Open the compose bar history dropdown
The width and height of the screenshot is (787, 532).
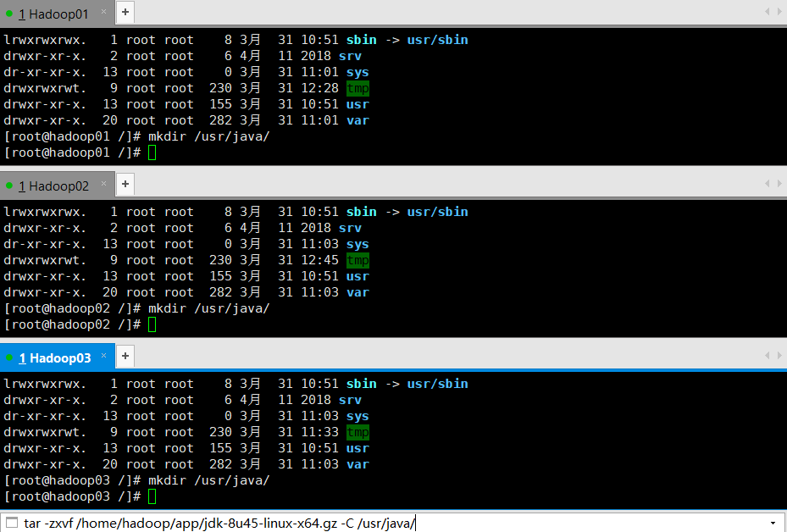(x=773, y=523)
